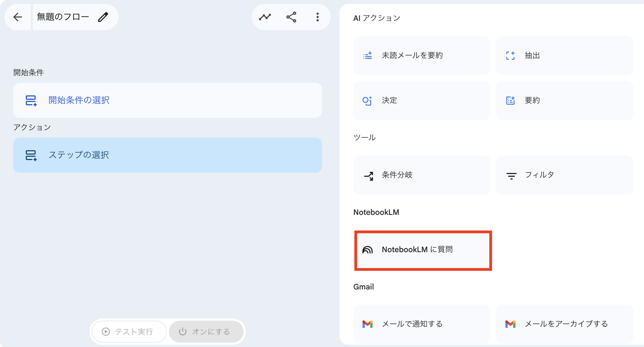Click the NotebookLM section heading

coord(376,212)
